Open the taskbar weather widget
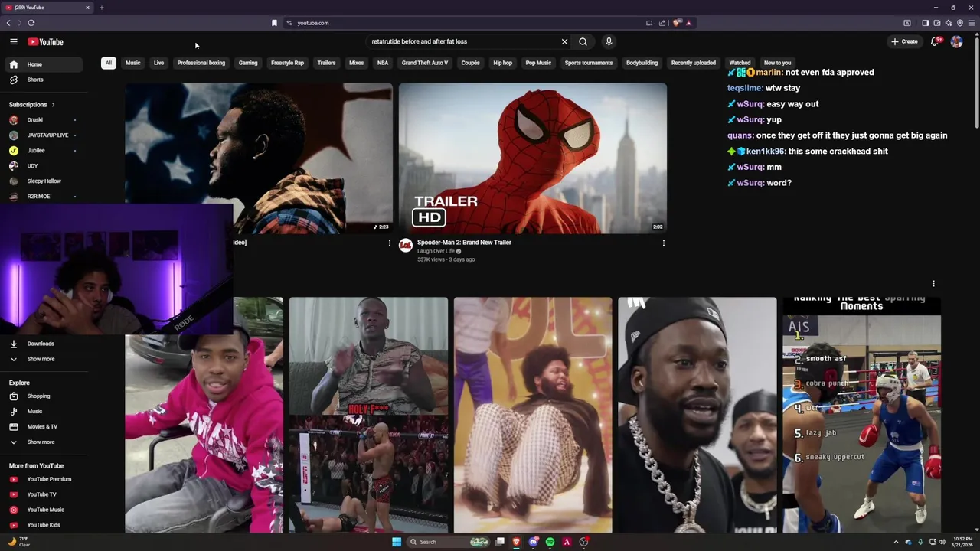This screenshot has height=551, width=980. (19, 542)
